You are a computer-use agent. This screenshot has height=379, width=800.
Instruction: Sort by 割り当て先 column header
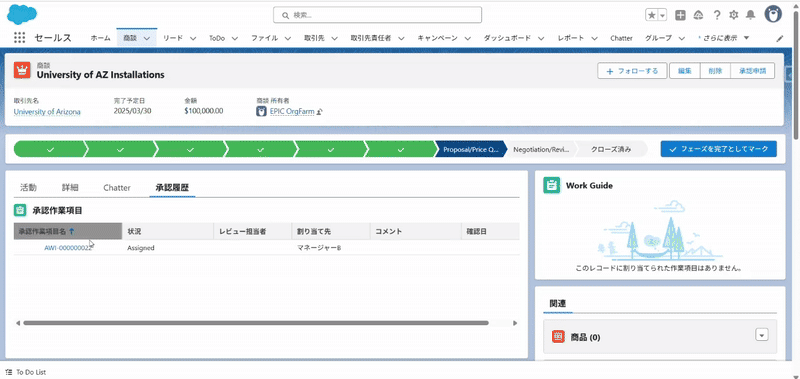331,231
